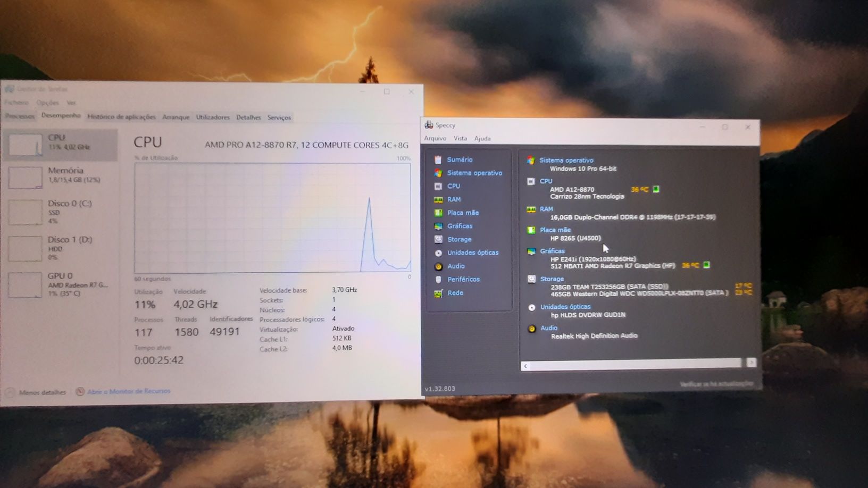Select Unidades ópticas disc icon in sidebar

click(438, 253)
